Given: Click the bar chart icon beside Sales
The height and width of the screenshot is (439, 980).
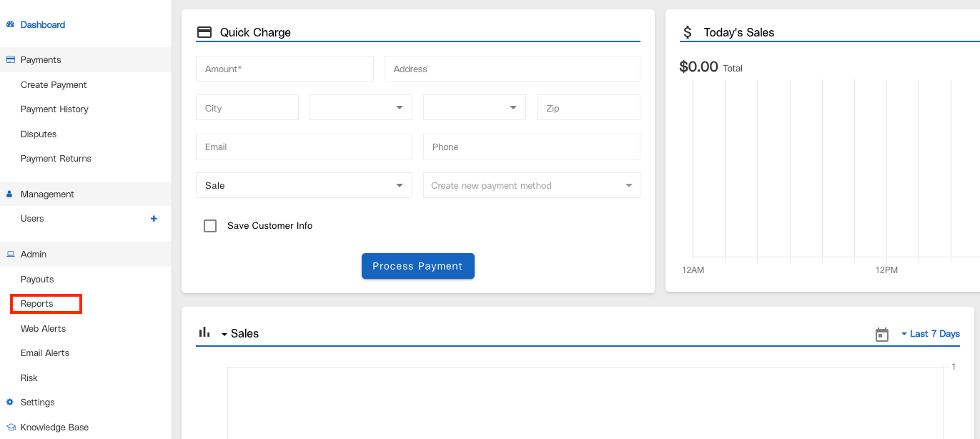Looking at the screenshot, I should [204, 332].
